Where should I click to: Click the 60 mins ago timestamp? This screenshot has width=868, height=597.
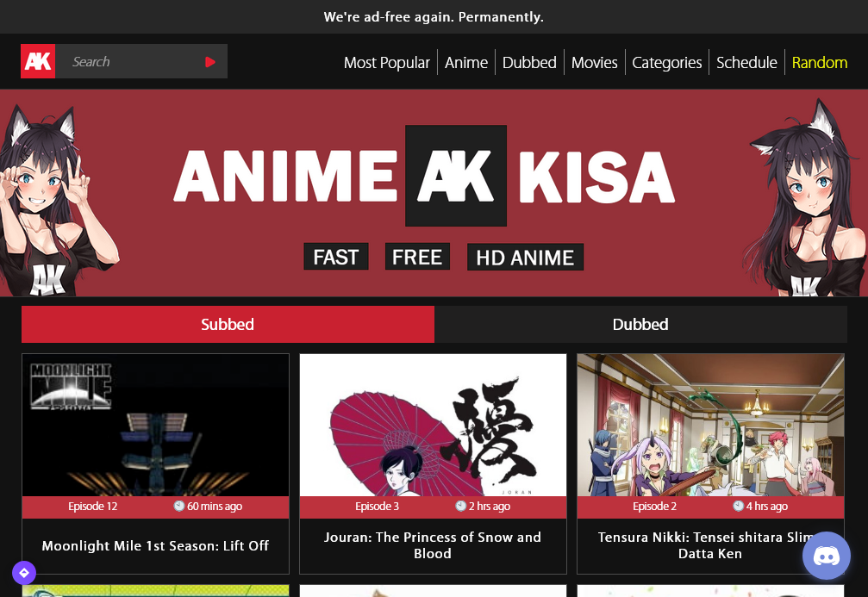[215, 507]
